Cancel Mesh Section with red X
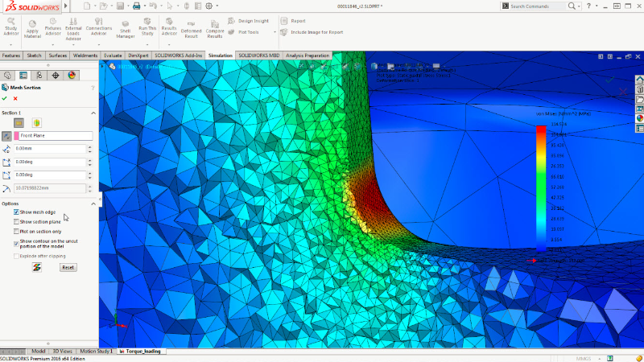This screenshot has width=644, height=362. [x=15, y=98]
